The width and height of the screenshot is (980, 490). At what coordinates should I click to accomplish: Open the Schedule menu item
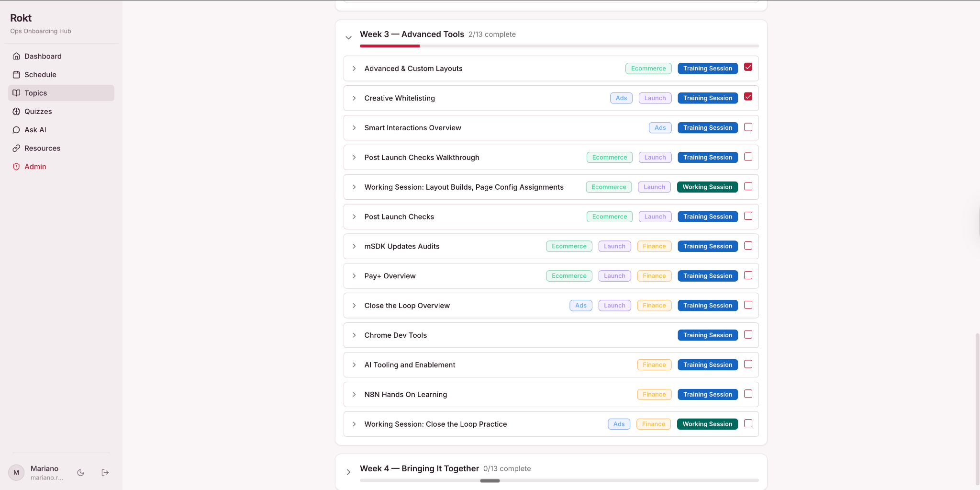pos(61,75)
